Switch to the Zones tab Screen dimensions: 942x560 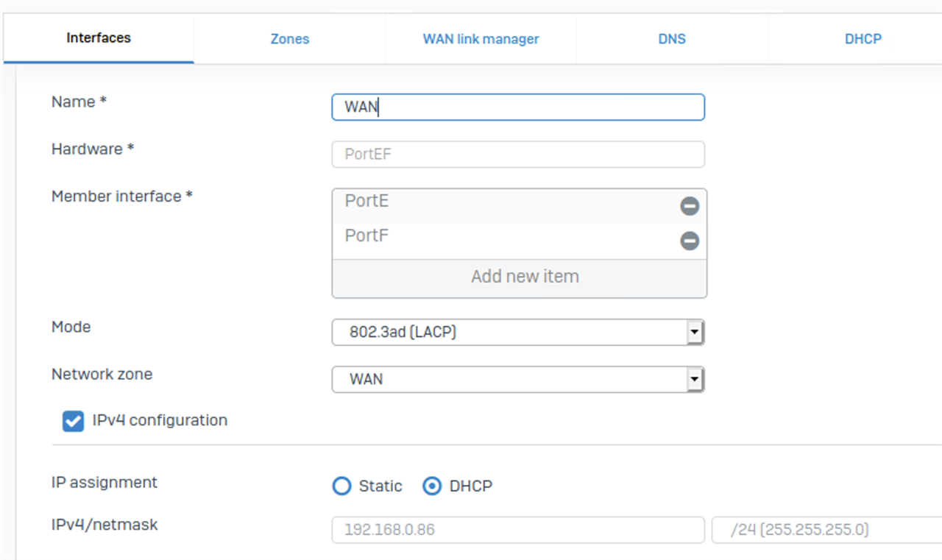pos(289,39)
